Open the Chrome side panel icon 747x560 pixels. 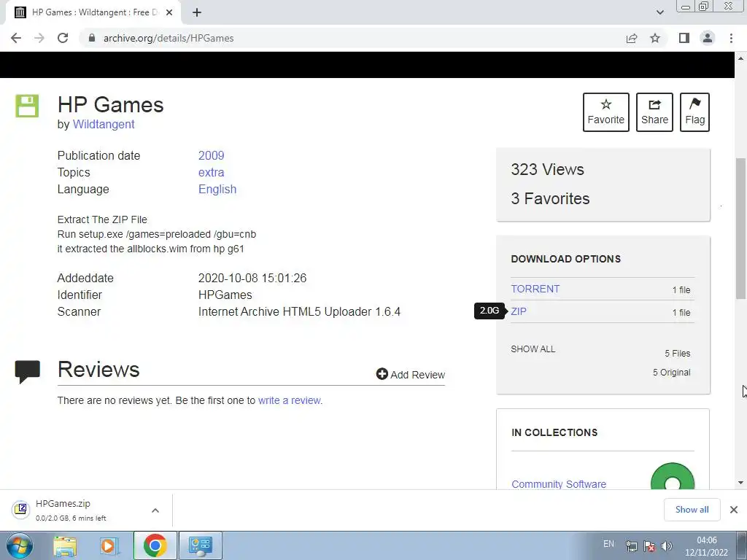(x=684, y=38)
